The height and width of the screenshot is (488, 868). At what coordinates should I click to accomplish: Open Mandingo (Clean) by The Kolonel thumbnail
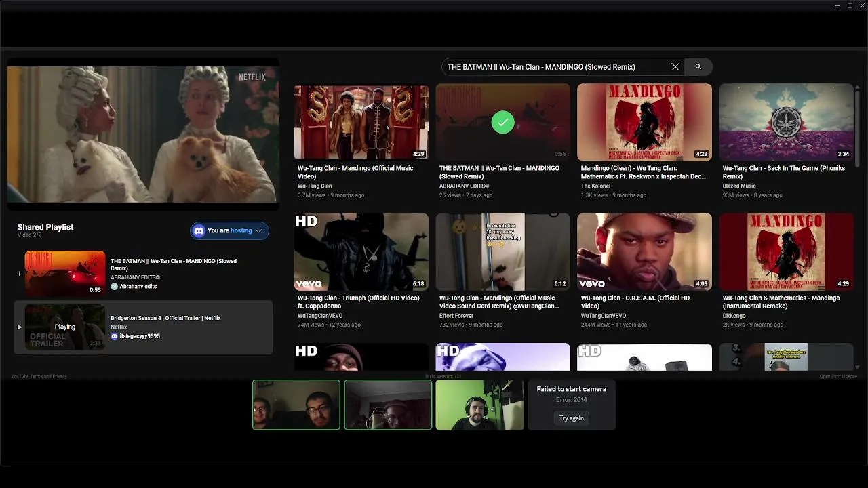(x=644, y=122)
